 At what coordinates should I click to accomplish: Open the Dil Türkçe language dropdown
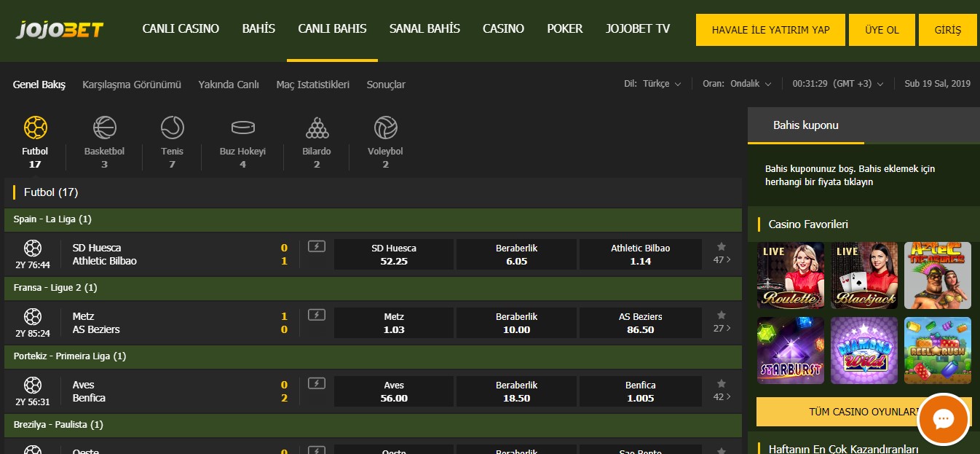tap(652, 84)
